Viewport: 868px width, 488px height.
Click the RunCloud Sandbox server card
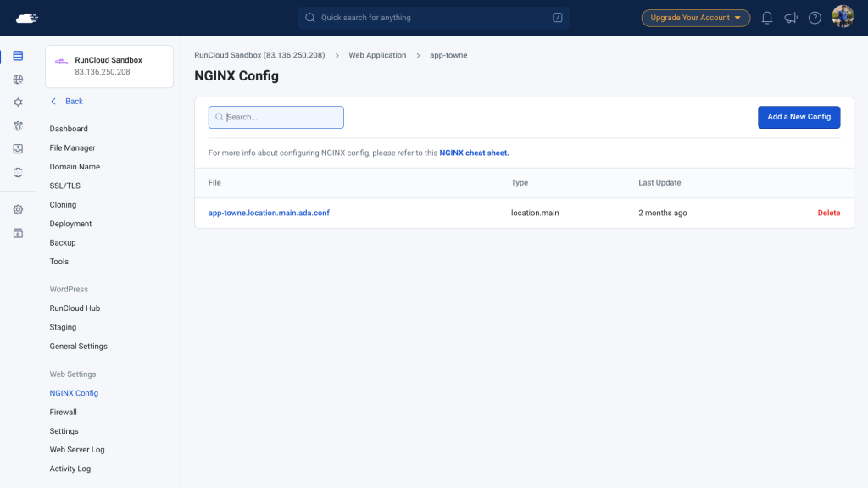point(109,66)
